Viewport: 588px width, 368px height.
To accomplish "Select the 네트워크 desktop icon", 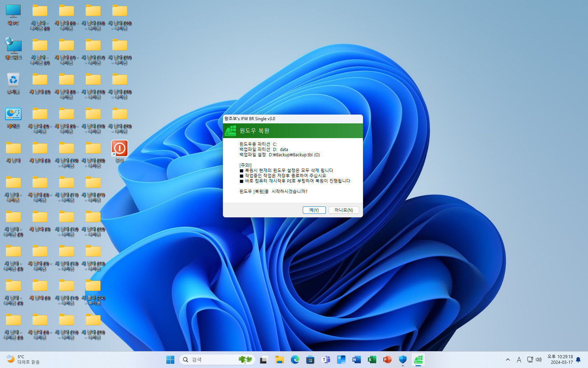I will 13,49.
